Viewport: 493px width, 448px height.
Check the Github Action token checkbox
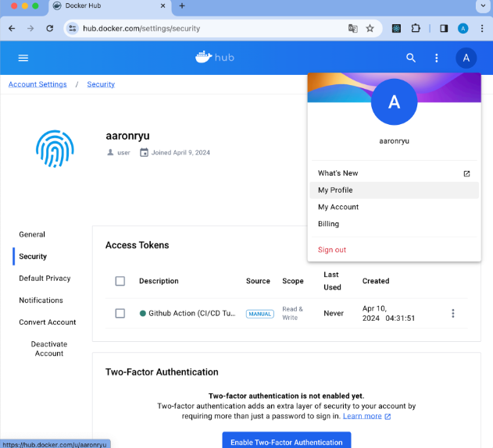click(x=120, y=313)
